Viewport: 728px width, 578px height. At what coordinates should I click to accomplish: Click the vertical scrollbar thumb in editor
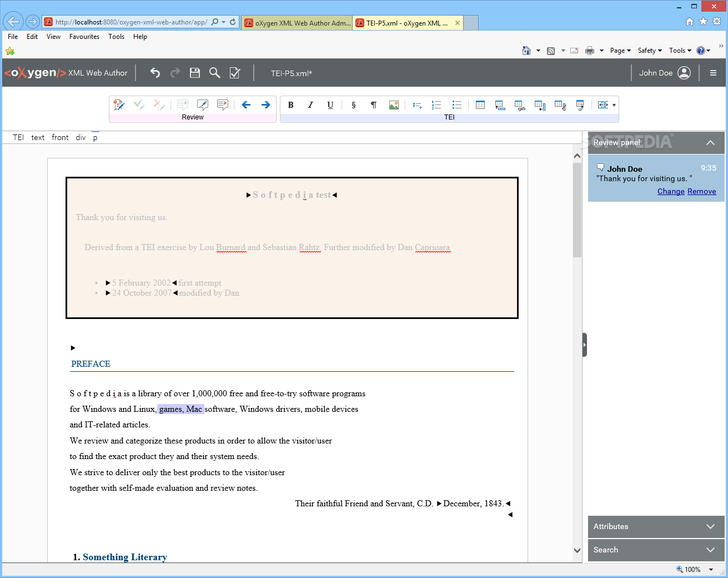pyautogui.click(x=577, y=211)
